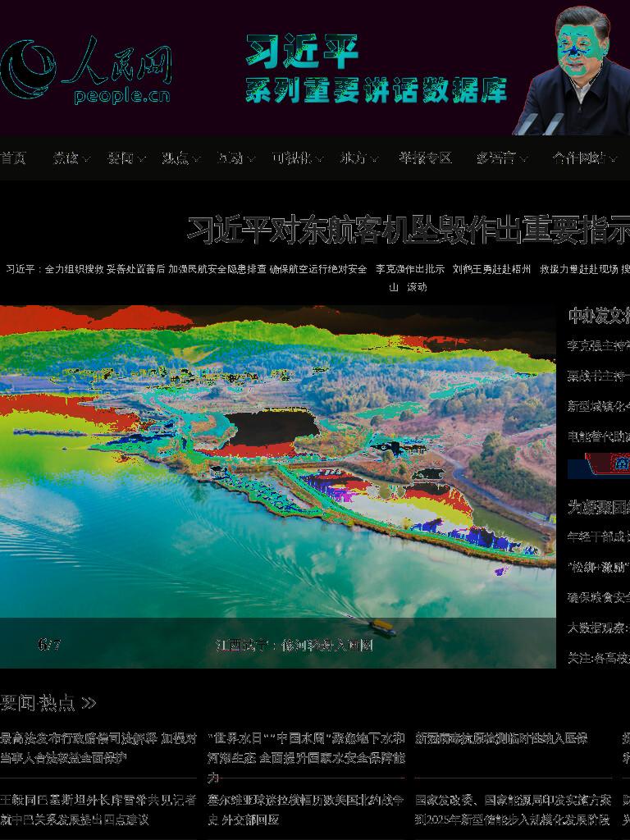Screen dimensions: 630x840
Task: Expand the 要闻 dropdown menu
Action: click(x=126, y=158)
